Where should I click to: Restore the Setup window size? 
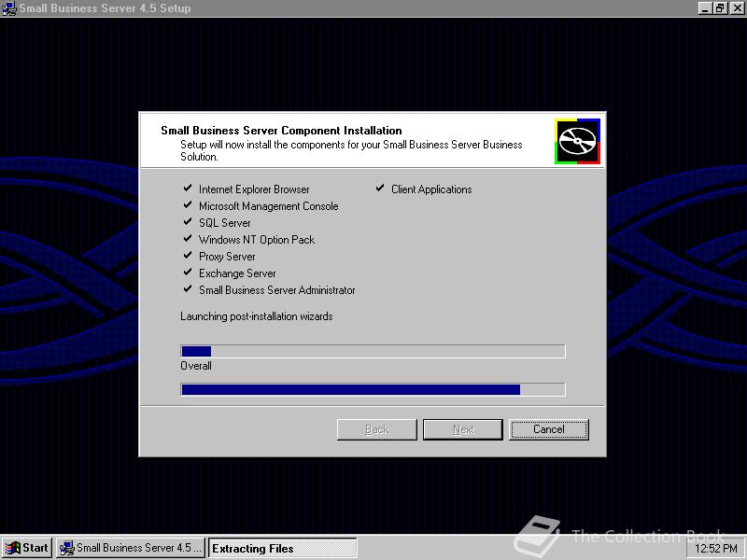(x=720, y=8)
